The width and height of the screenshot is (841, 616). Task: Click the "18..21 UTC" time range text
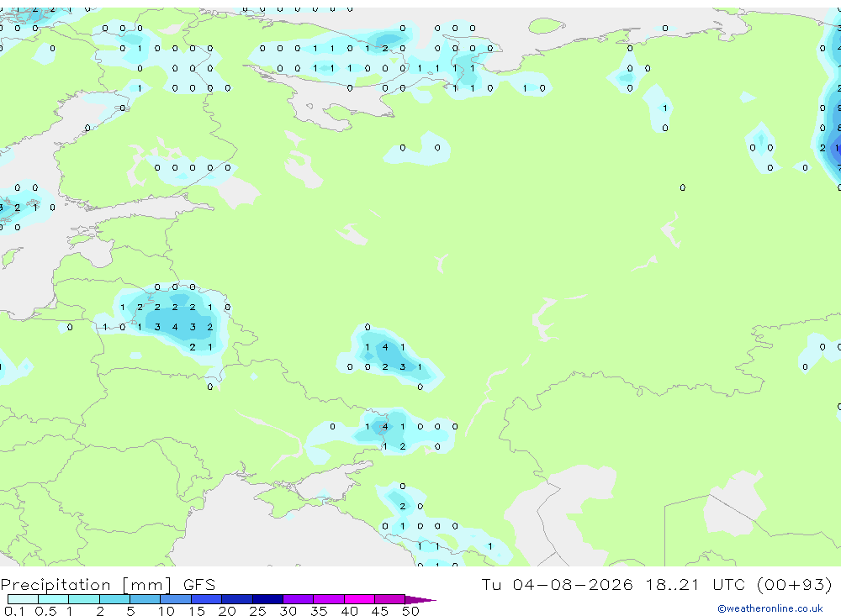695,584
